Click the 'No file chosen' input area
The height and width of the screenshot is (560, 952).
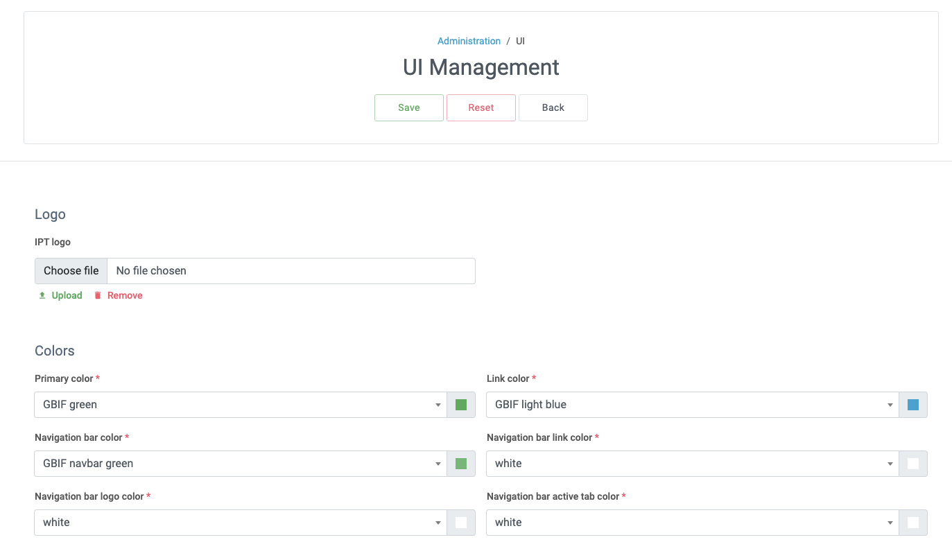click(291, 270)
